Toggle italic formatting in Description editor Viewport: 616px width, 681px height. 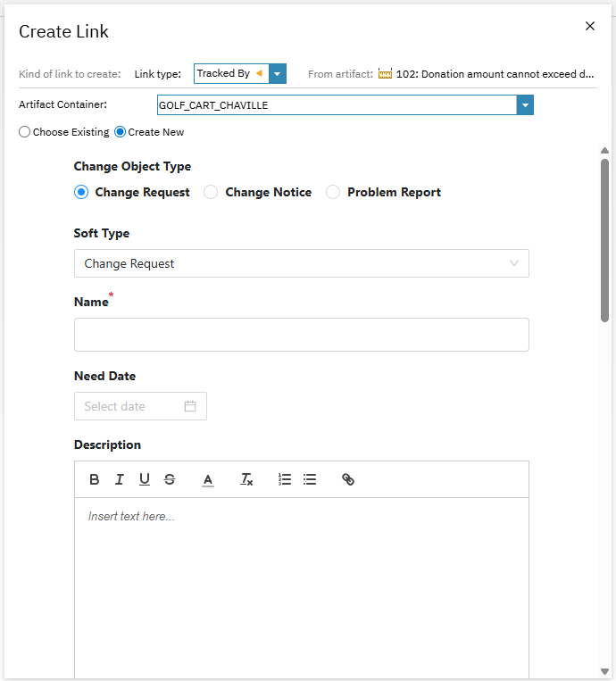pos(119,479)
